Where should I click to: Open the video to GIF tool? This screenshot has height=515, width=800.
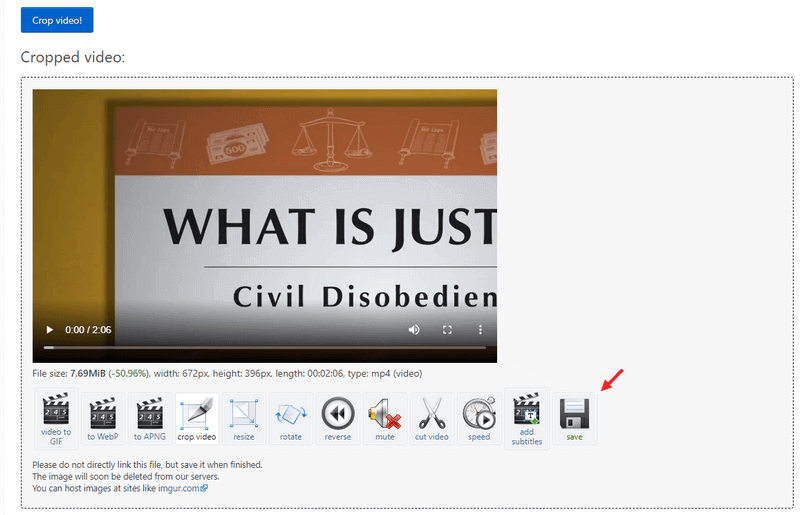click(56, 419)
